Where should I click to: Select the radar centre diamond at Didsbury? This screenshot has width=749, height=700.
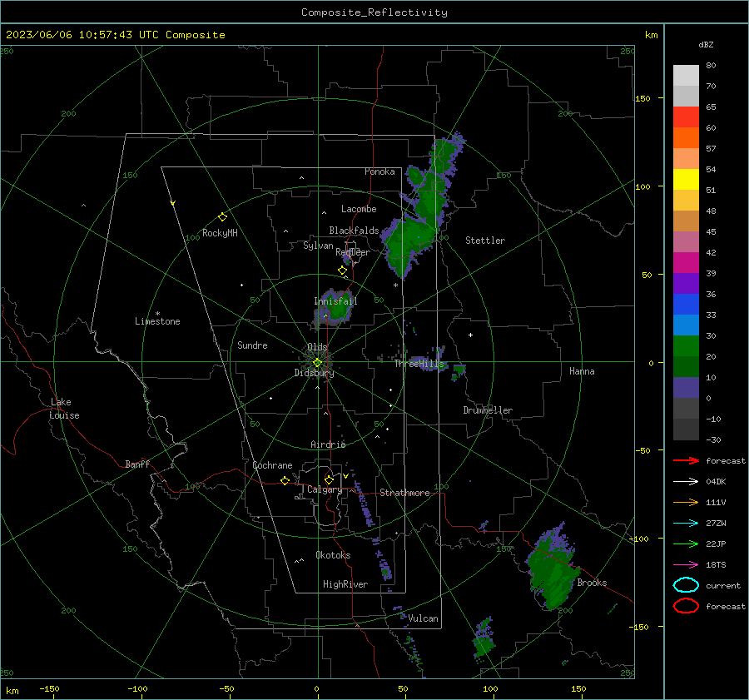tap(317, 363)
